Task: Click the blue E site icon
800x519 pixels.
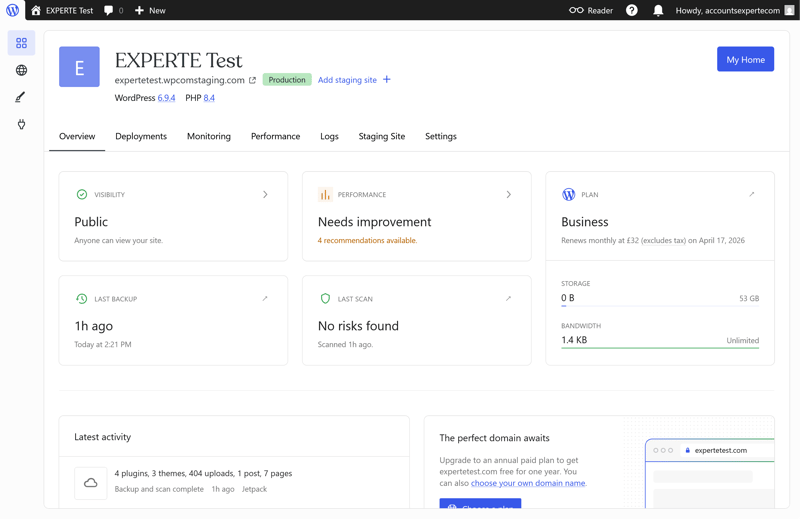Action: [79, 67]
